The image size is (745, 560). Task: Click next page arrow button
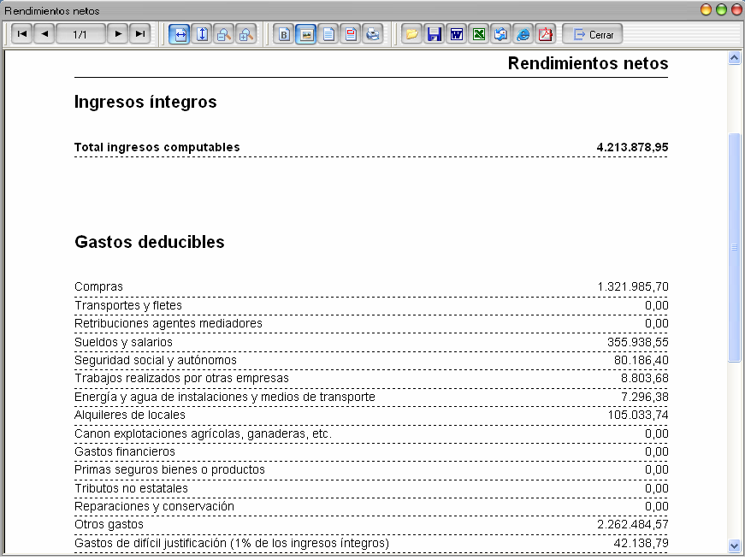(x=118, y=34)
